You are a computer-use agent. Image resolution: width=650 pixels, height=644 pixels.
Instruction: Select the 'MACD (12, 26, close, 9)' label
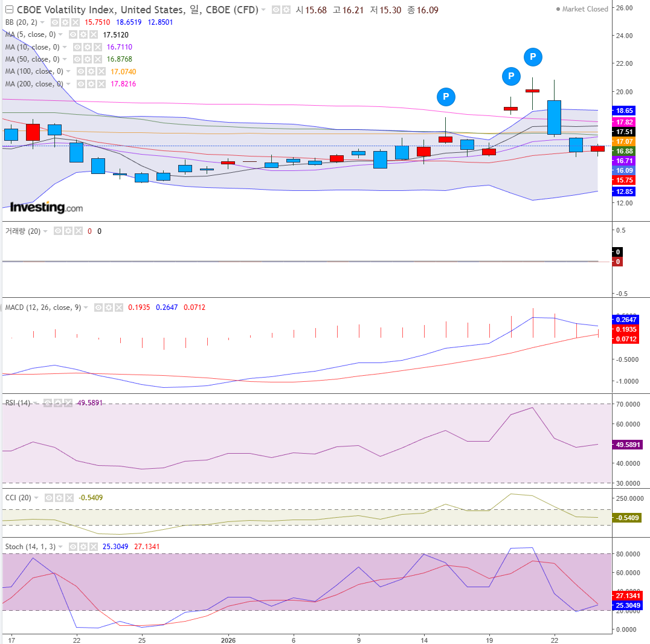pyautogui.click(x=43, y=308)
